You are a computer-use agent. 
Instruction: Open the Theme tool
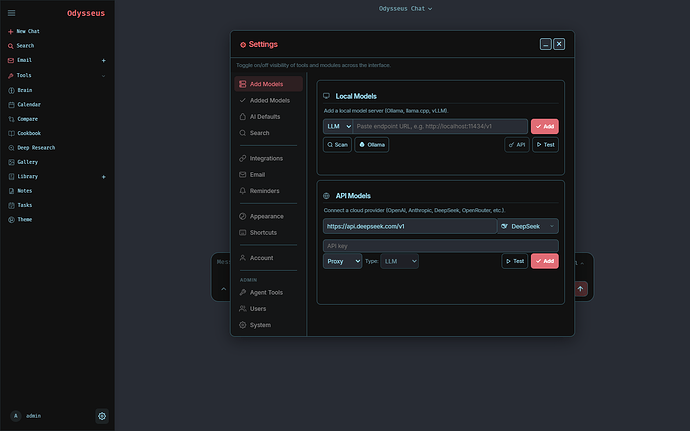[x=20, y=220]
